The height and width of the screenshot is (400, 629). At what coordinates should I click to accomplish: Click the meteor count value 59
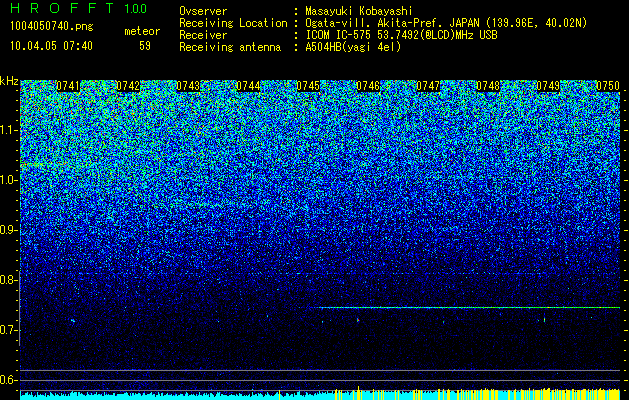point(145,46)
